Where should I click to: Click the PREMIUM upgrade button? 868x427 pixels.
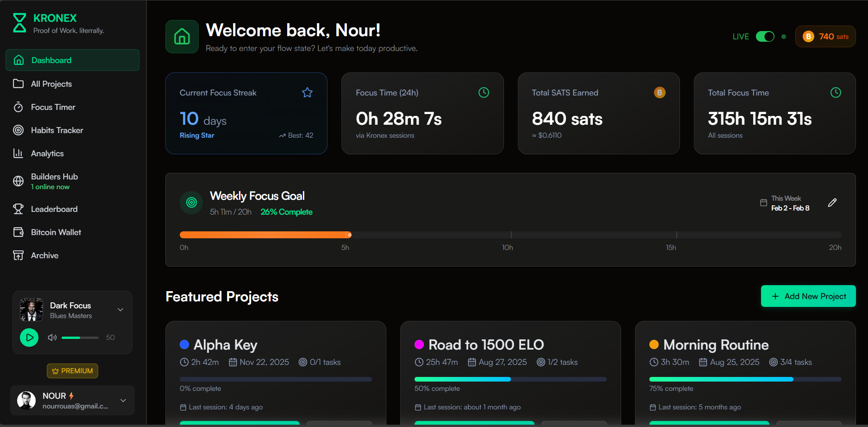[x=72, y=370]
